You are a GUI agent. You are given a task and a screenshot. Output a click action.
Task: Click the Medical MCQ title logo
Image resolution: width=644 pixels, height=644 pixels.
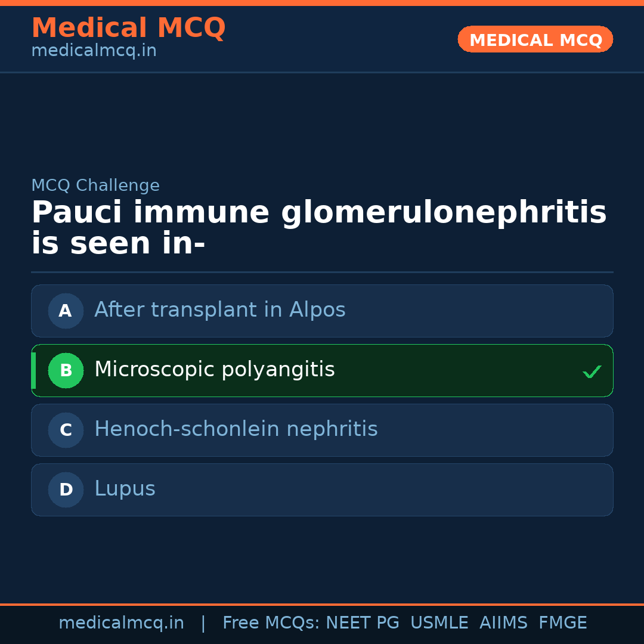point(128,28)
